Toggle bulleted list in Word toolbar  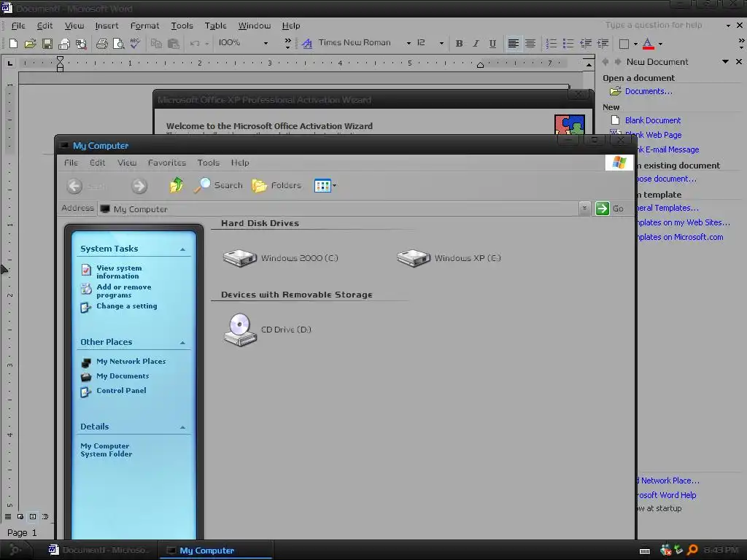pos(568,44)
